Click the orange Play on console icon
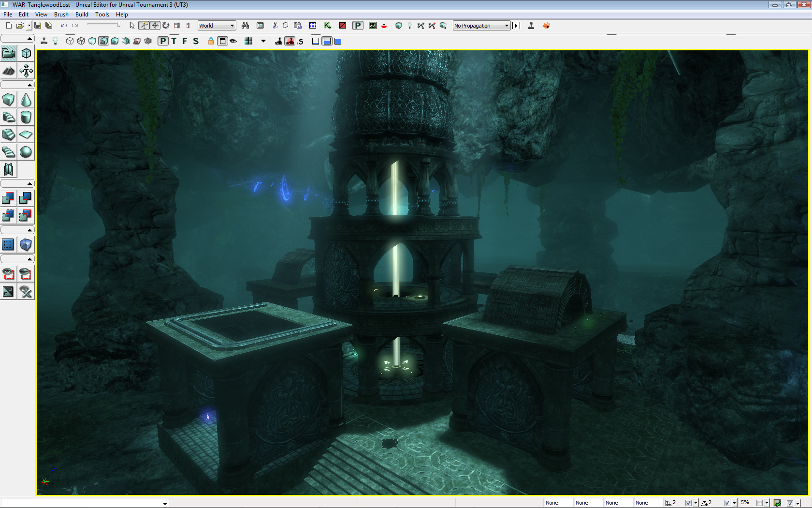 (x=546, y=26)
